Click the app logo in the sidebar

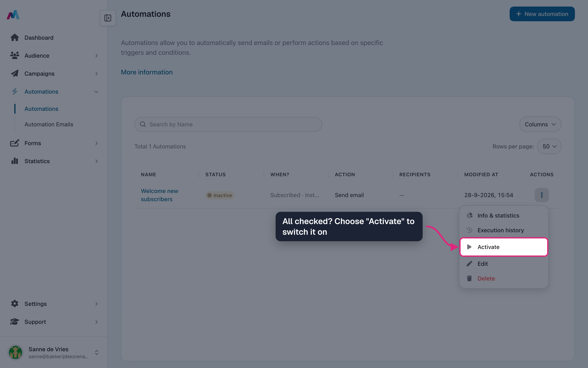pos(13,15)
